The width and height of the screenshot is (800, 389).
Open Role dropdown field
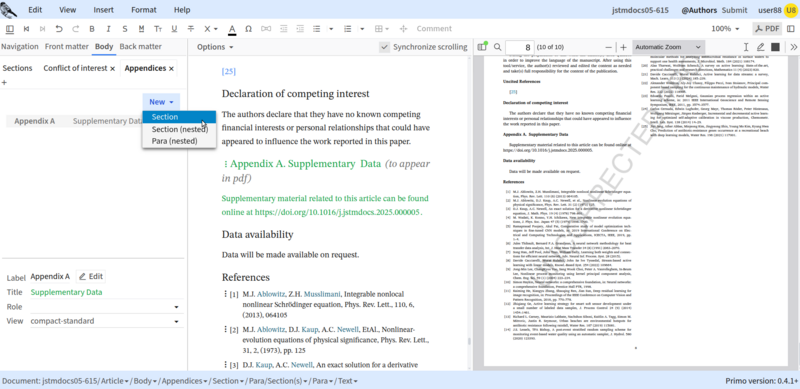(x=105, y=307)
